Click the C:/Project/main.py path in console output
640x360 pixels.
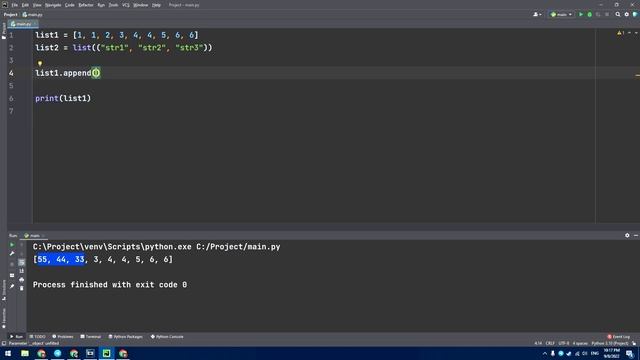point(238,247)
